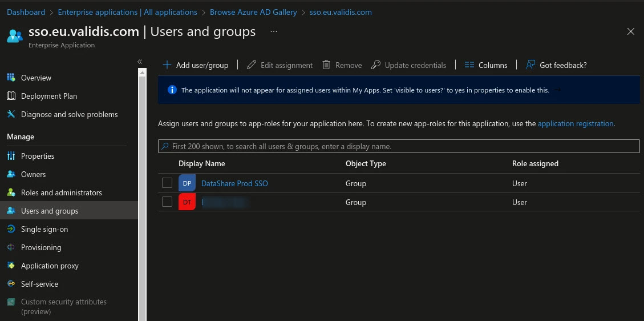Click the Users and groups sidebar icon
644x321 pixels.
tap(11, 211)
